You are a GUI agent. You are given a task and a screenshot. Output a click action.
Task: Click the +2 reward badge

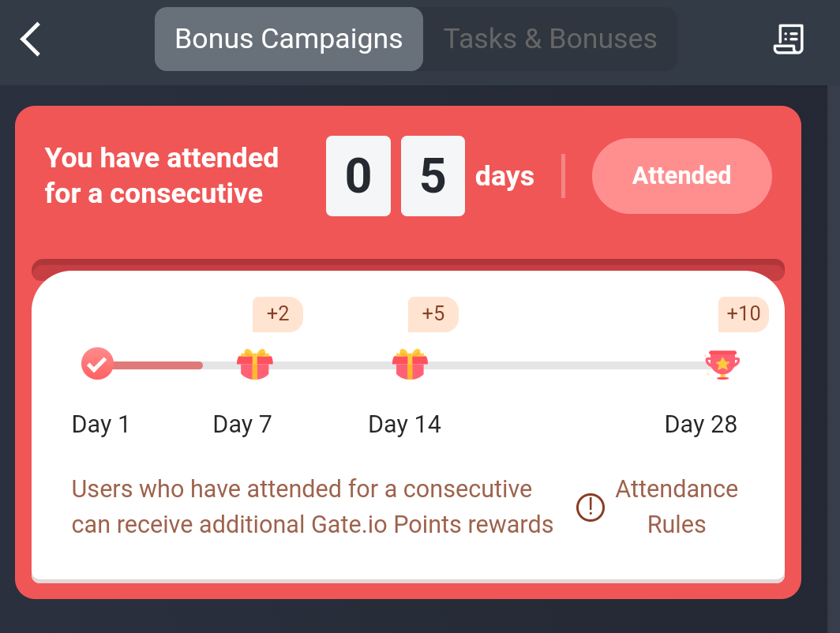click(278, 314)
